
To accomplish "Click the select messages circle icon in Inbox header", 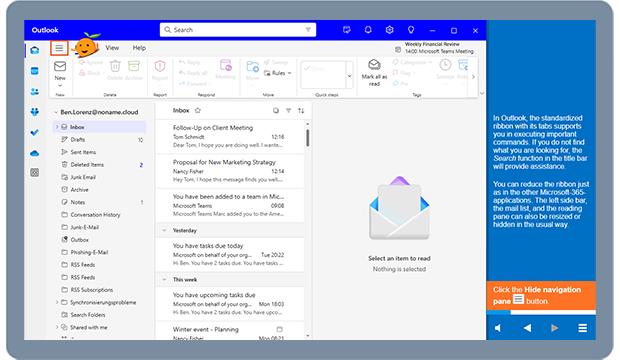I will pos(276,111).
